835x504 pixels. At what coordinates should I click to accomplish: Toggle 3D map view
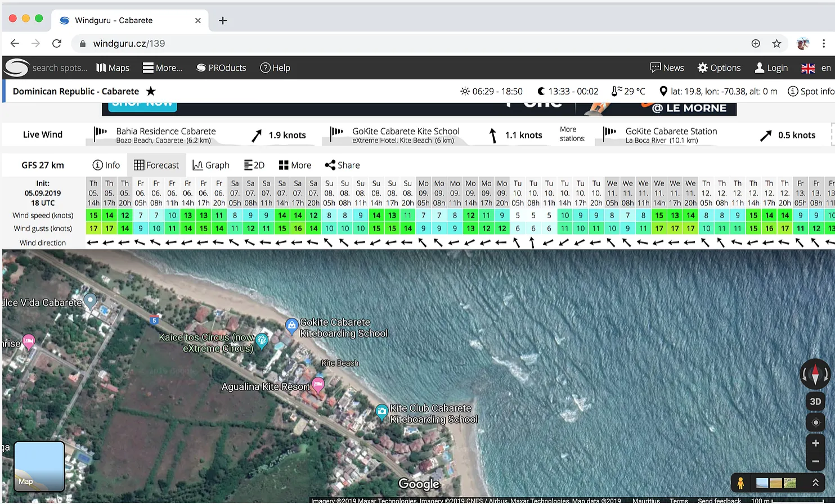click(815, 402)
